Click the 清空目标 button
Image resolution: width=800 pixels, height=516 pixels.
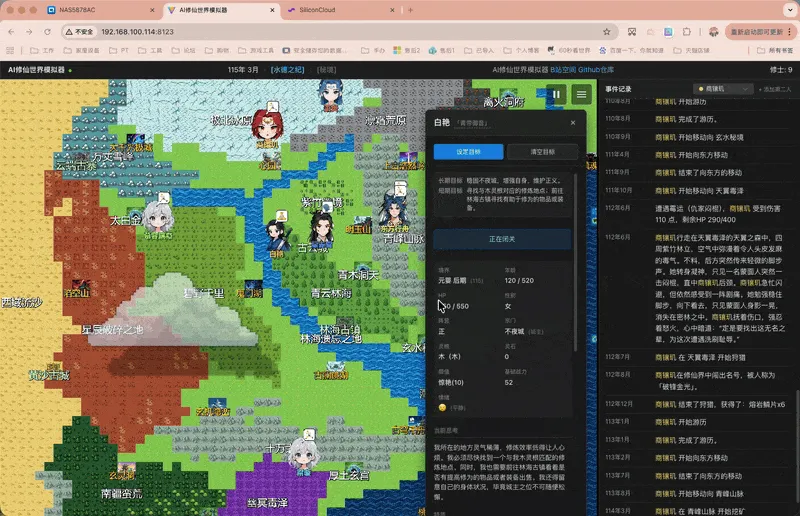542,152
